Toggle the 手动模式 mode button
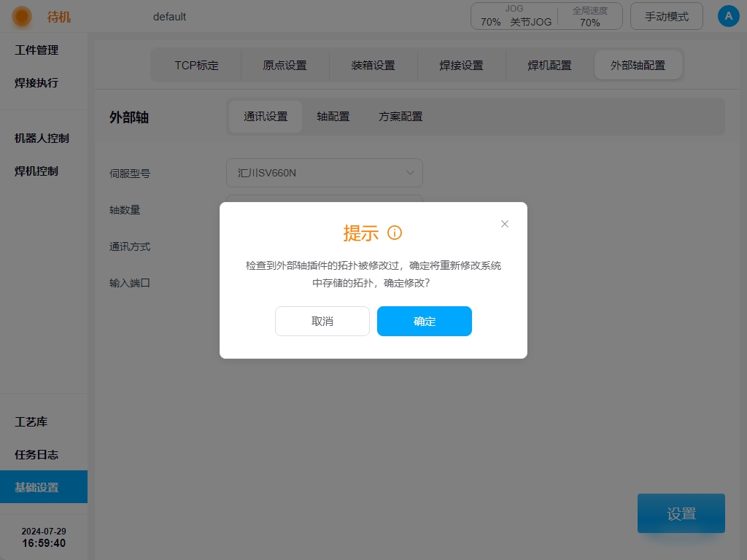747x560 pixels. (666, 16)
